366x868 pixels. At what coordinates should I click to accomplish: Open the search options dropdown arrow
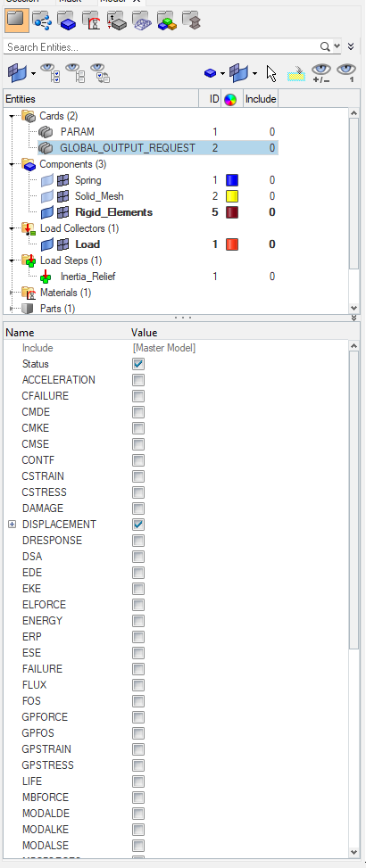pos(337,46)
